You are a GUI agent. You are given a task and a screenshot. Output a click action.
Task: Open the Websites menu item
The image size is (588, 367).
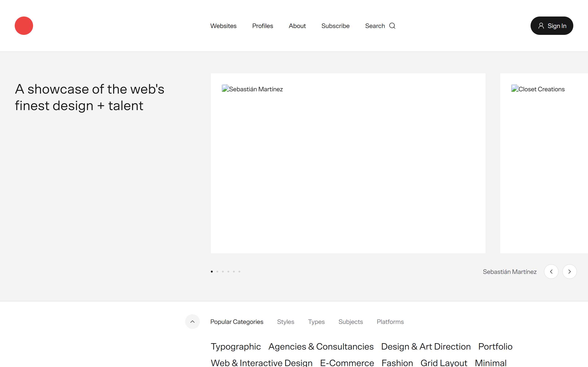(x=223, y=26)
